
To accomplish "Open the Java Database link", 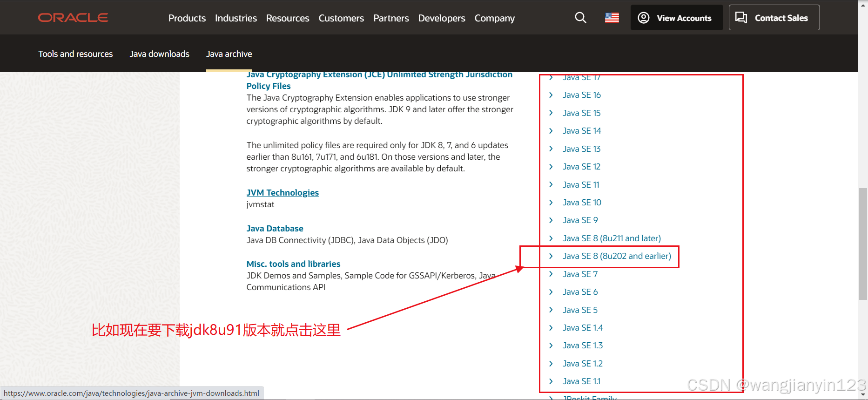I will pos(275,229).
